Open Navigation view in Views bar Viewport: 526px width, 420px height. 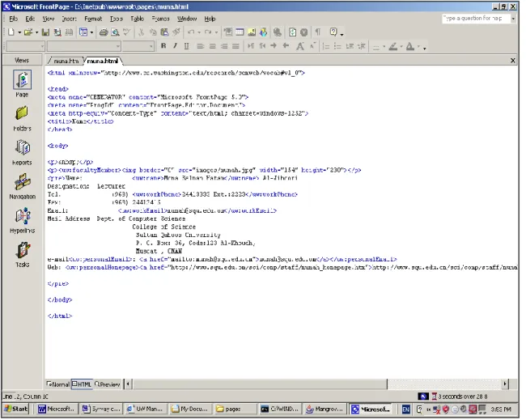(x=22, y=186)
